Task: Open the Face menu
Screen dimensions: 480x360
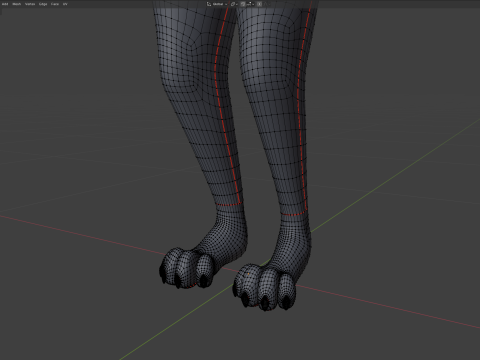Action: 55,4
